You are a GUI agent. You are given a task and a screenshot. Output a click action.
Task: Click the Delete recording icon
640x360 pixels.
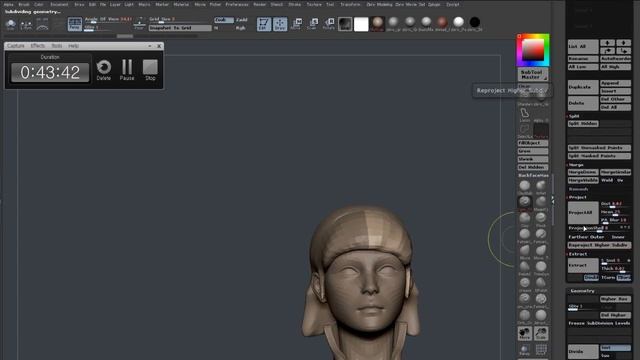click(x=104, y=70)
